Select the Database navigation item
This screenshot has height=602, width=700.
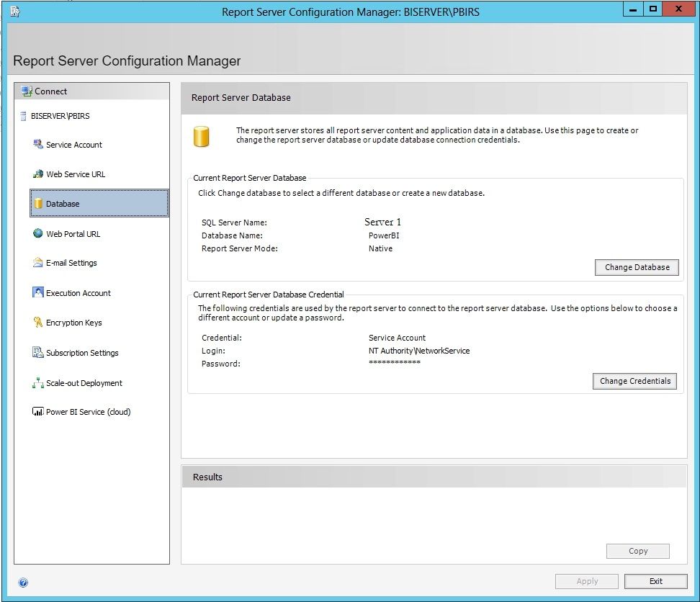click(99, 204)
